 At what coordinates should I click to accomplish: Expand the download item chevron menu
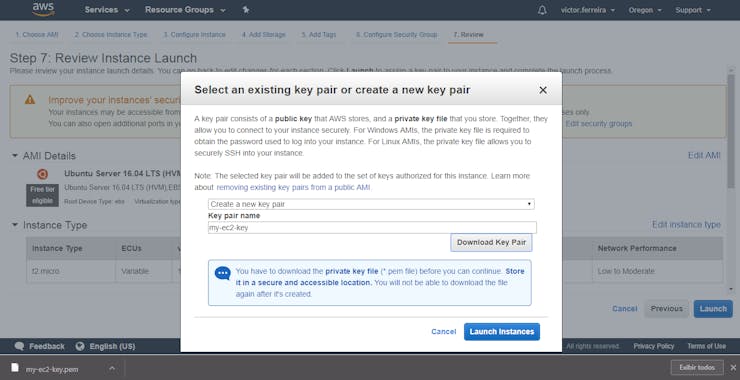pos(112,368)
